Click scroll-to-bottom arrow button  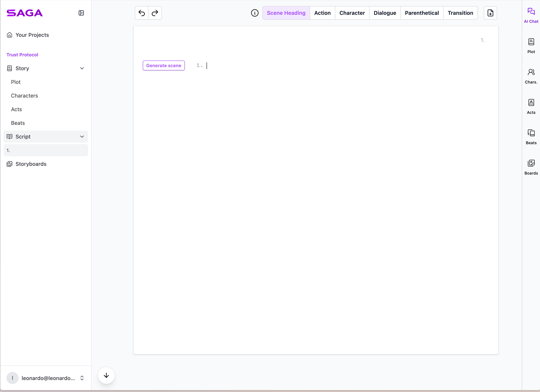(x=106, y=375)
